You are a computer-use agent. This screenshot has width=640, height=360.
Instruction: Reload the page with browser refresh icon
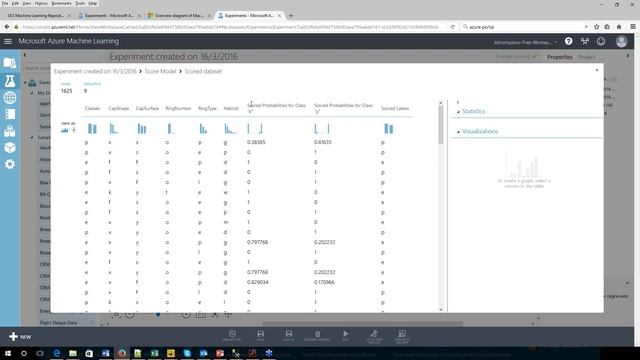pyautogui.click(x=452, y=27)
